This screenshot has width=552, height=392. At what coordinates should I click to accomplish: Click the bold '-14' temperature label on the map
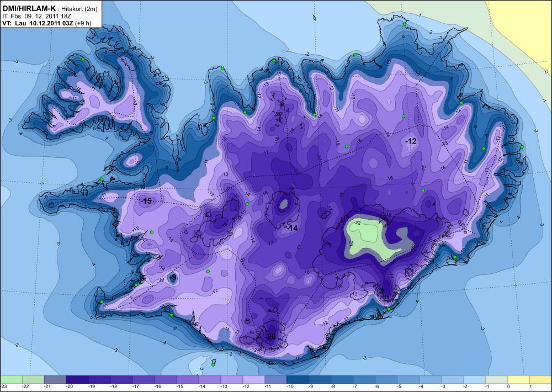pyautogui.click(x=292, y=228)
